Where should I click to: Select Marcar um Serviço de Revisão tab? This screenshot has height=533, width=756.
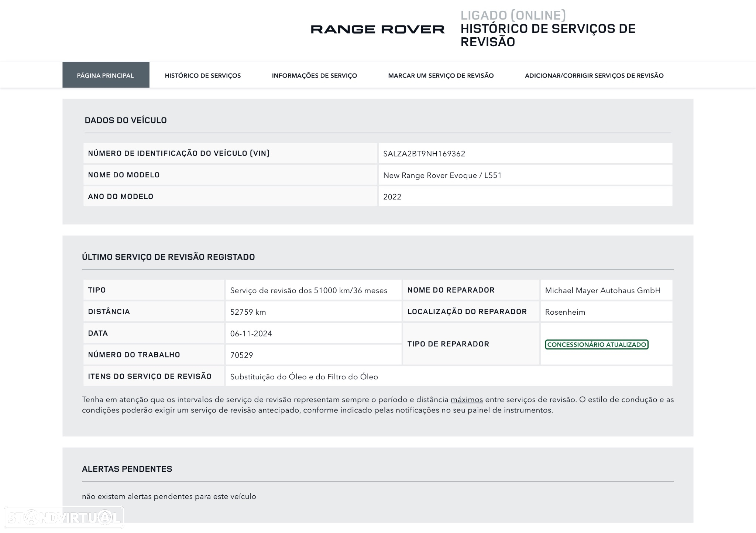tap(441, 76)
